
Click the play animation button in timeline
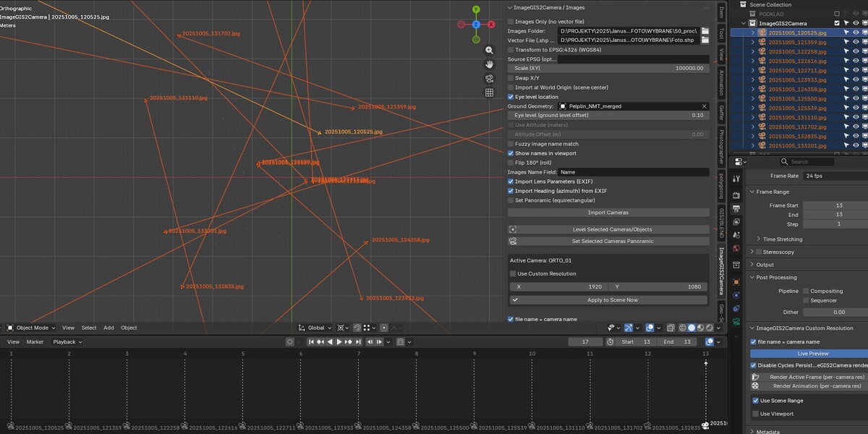(339, 341)
